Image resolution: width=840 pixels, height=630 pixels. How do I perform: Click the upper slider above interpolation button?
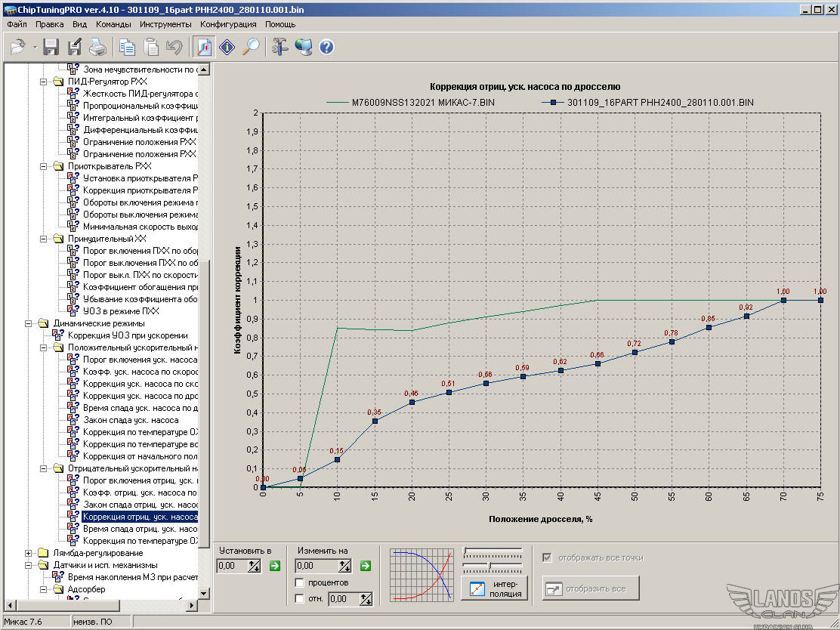[492, 551]
